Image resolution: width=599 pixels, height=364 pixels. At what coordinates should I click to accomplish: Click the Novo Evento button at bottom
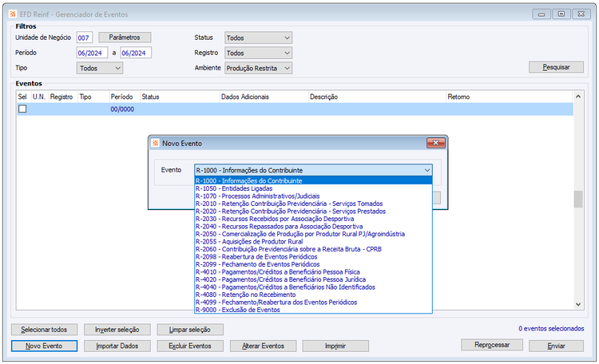pos(44,346)
